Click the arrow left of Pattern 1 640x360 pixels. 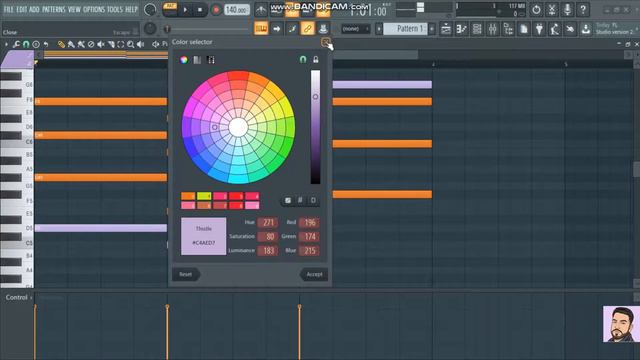coord(379,29)
